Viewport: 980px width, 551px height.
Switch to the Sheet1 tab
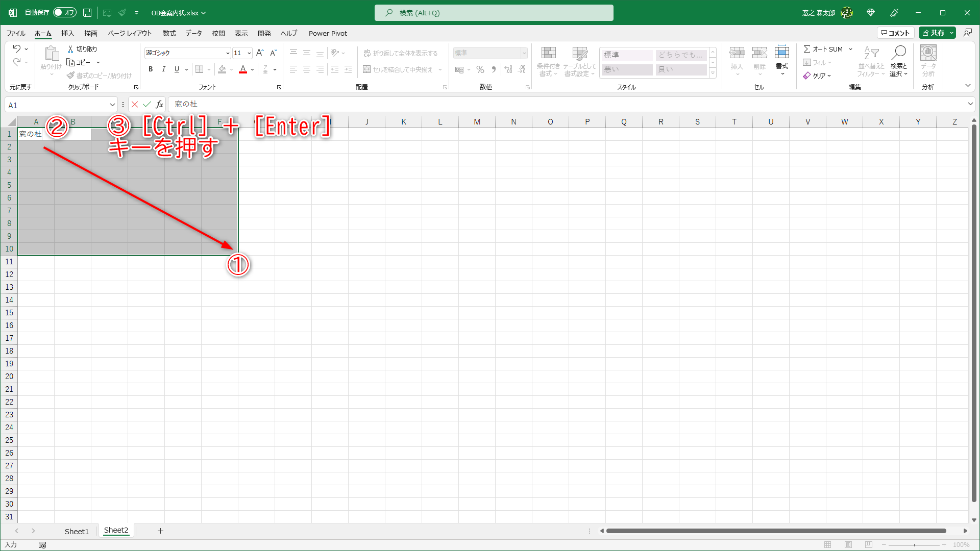(x=77, y=531)
